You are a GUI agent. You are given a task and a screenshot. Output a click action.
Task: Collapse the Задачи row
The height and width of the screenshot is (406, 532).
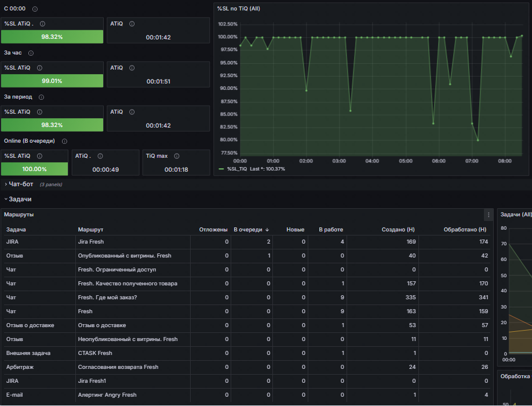[x=20, y=199]
